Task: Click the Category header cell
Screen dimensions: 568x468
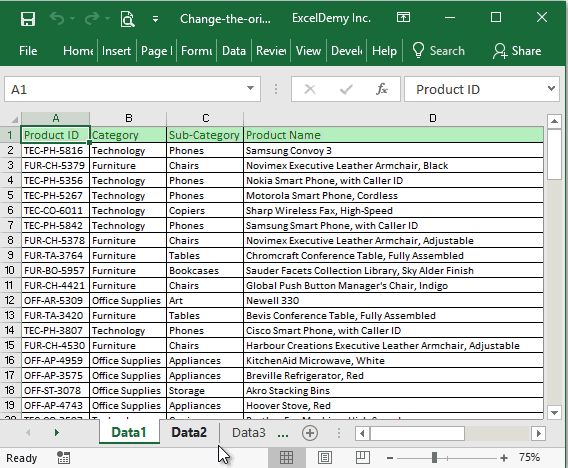Action: [128, 135]
